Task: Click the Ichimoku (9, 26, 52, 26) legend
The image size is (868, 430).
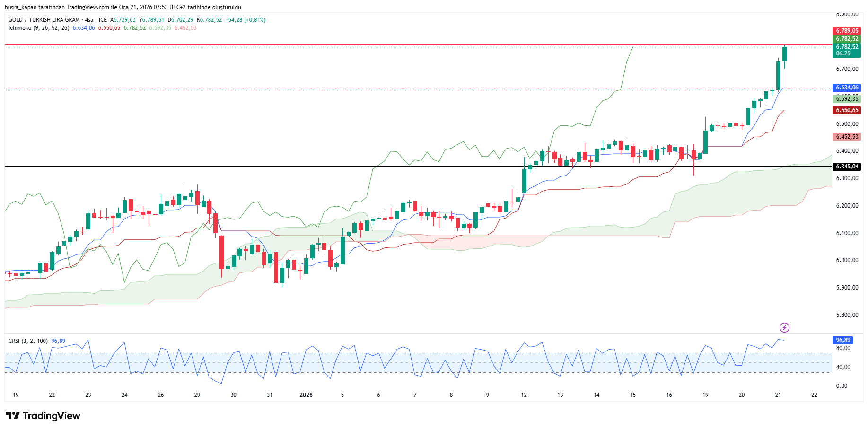Action: coord(39,28)
